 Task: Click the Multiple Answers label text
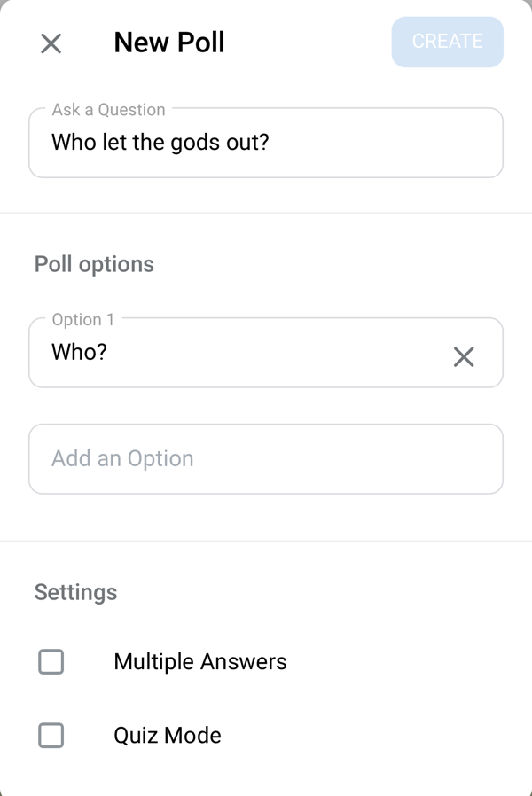coord(200,661)
